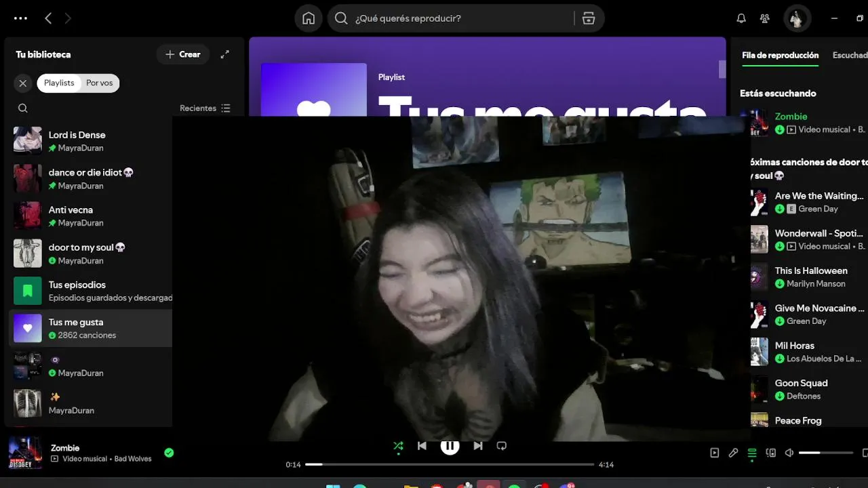Open Marilyn Manson artist link in queue
Viewport: 868px width, 488px height.
tap(816, 284)
